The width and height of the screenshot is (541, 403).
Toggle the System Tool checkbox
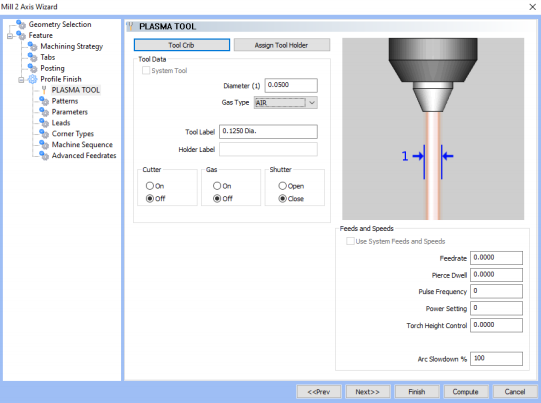click(146, 70)
